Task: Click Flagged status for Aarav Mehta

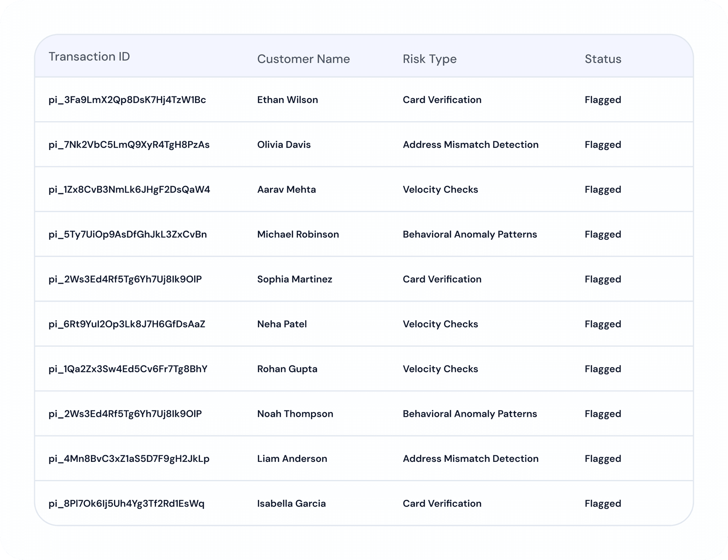Action: coord(603,189)
